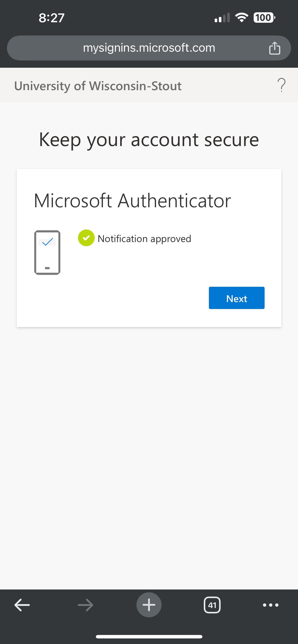This screenshot has height=644, width=298.
Task: Tap the Wi-Fi status icon
Action: pyautogui.click(x=241, y=17)
